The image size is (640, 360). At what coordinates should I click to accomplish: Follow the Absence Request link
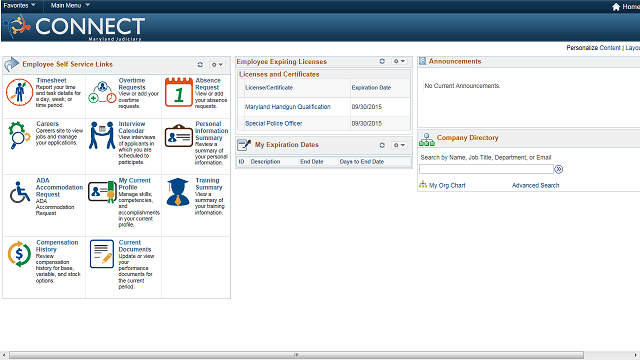(208, 84)
